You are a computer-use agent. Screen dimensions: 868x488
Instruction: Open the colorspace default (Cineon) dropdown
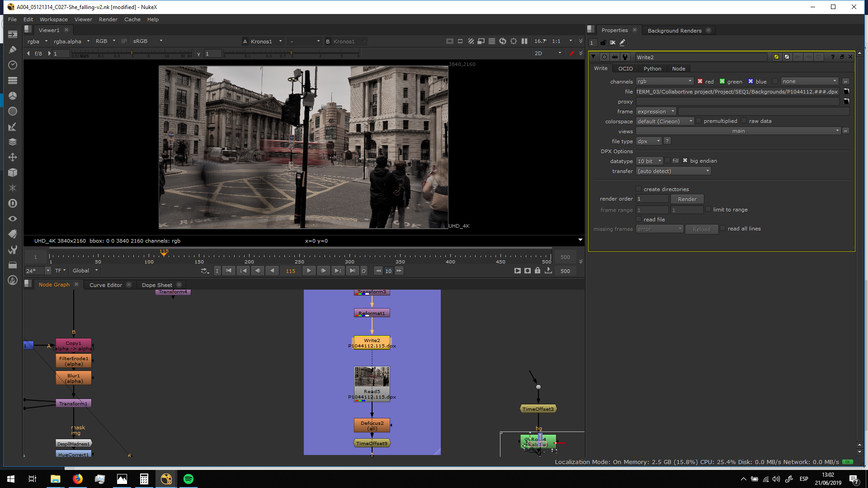click(x=665, y=122)
